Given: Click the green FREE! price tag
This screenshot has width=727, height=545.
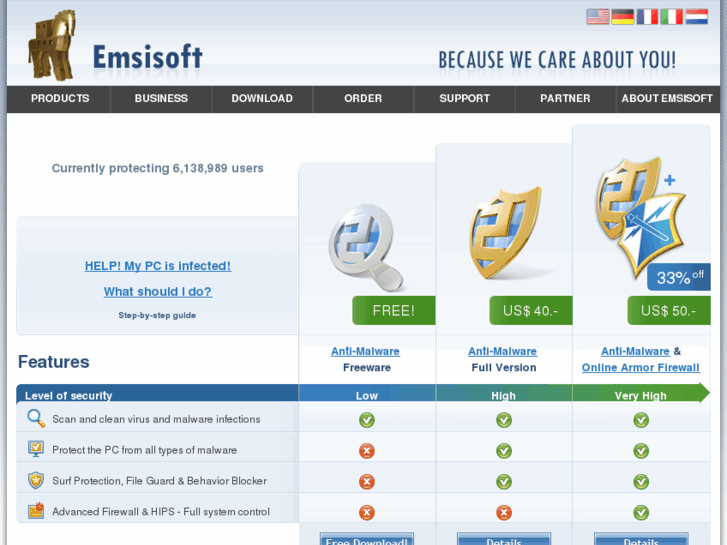Looking at the screenshot, I should [x=394, y=310].
